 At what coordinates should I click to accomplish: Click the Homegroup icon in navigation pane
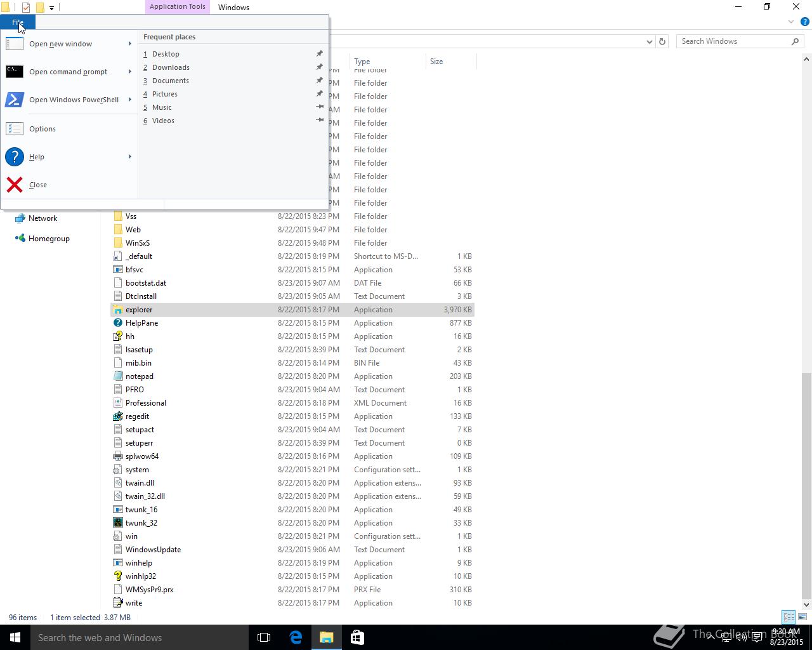20,239
